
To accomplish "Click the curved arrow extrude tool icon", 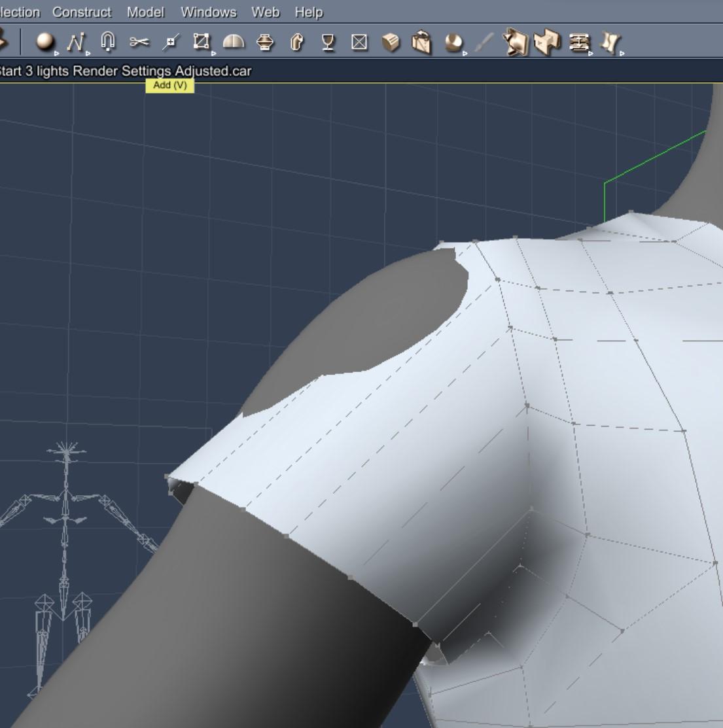I will coord(296,43).
